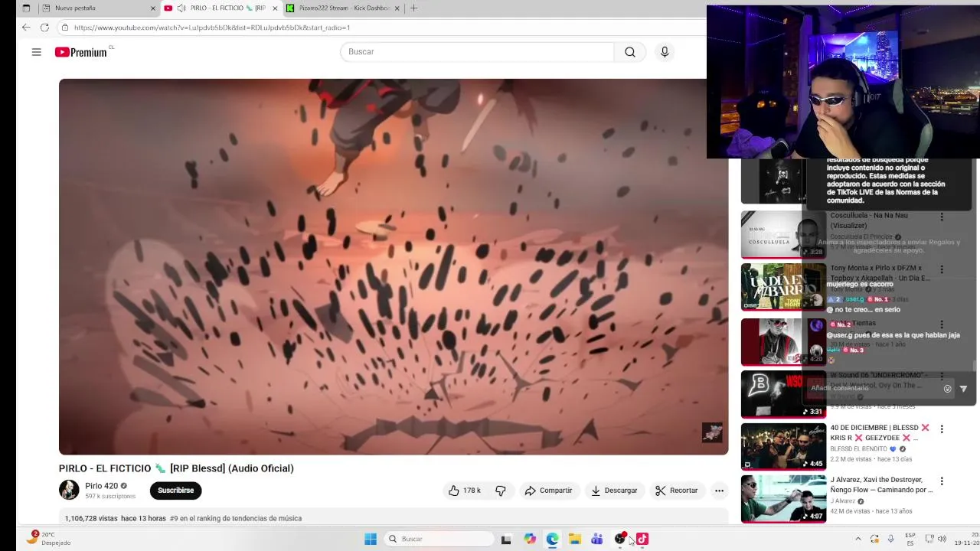
Task: Open the weather widget showing 20°C Despejado
Action: point(48,539)
